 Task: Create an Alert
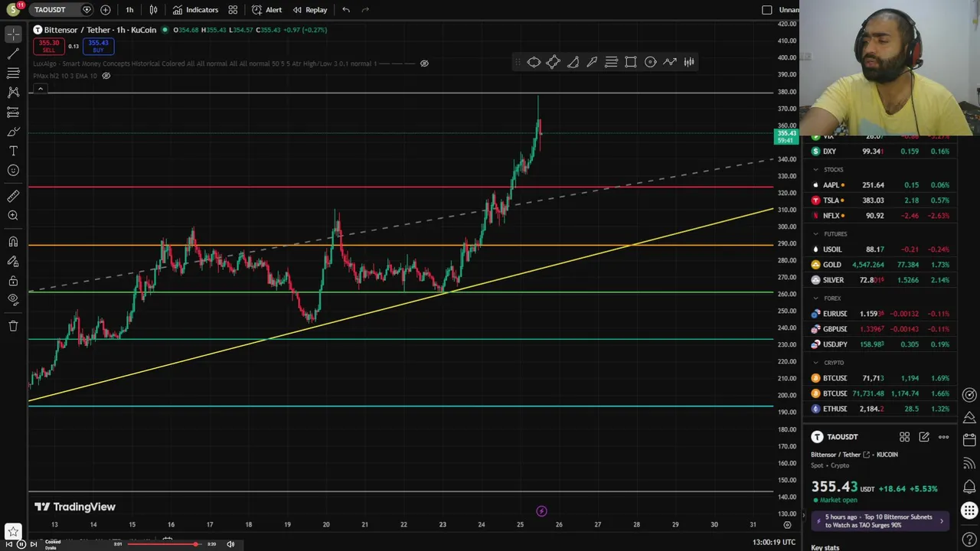266,10
